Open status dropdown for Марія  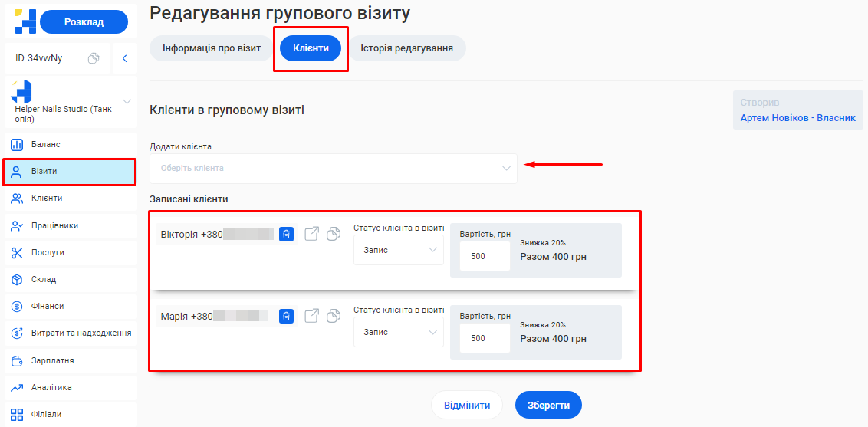pos(398,332)
